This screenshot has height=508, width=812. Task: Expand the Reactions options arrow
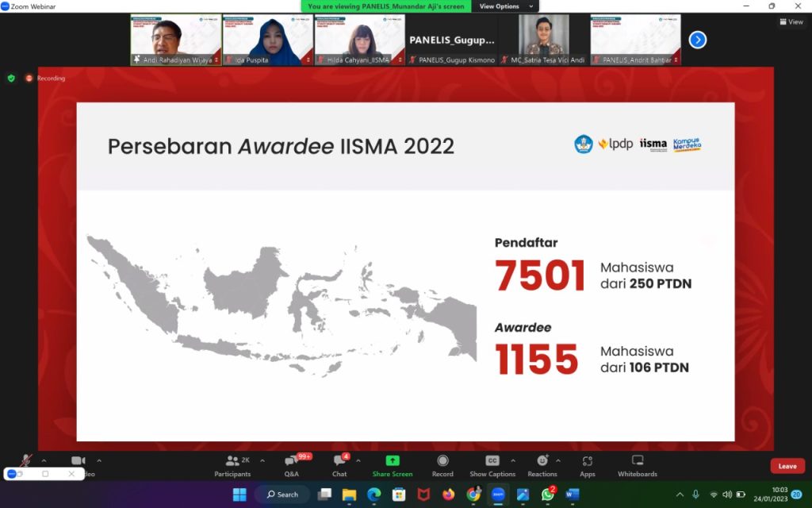click(558, 460)
